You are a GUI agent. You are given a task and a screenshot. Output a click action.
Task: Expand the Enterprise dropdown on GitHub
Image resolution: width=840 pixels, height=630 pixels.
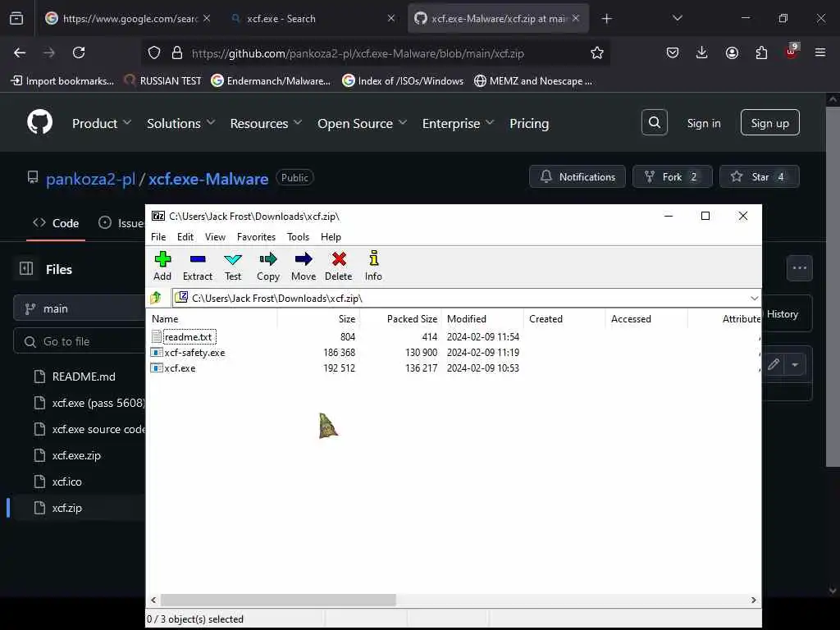coord(458,123)
